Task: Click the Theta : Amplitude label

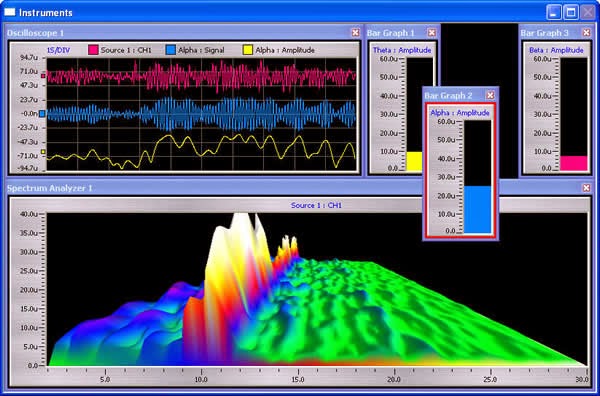Action: [402, 50]
